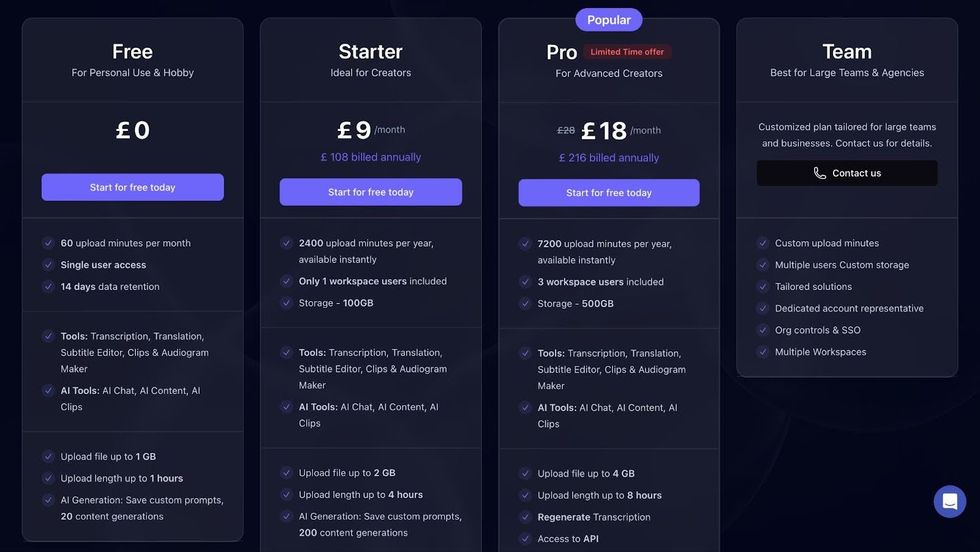
Task: Click the £ 216 billed annually text
Action: [x=609, y=158]
